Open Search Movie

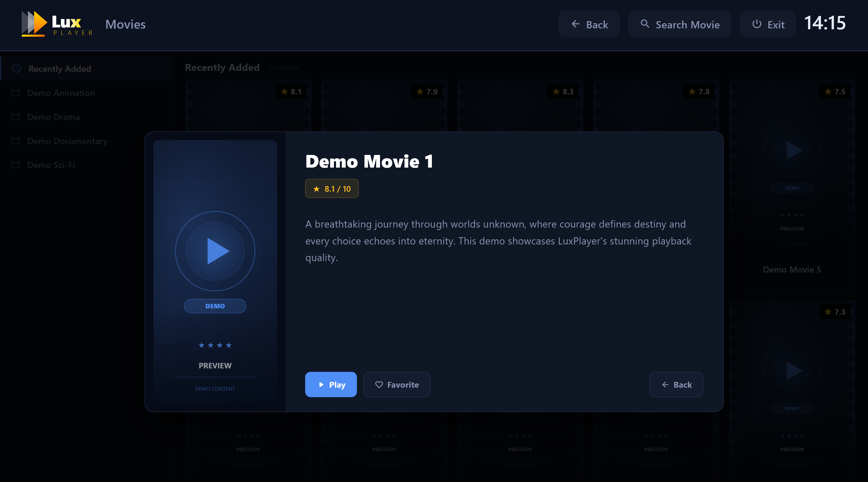point(679,24)
